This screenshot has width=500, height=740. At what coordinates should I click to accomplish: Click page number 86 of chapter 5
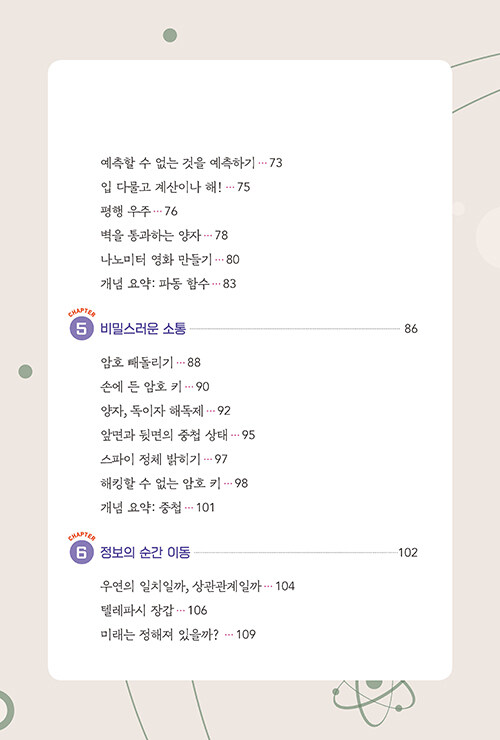point(411,329)
